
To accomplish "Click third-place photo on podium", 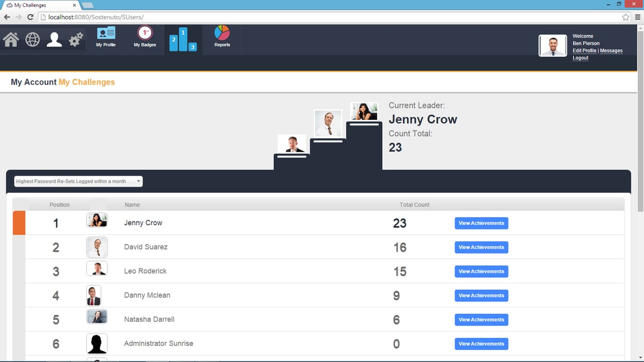I will pos(292,143).
